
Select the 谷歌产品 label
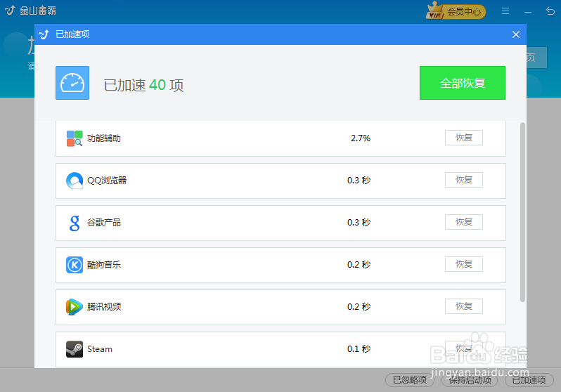pyautogui.click(x=104, y=223)
